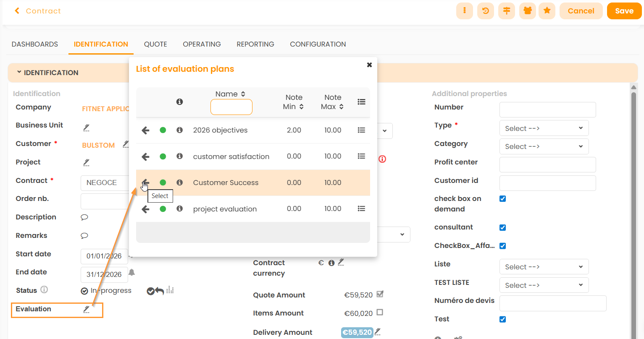Switch to the QUOTE tab

coord(155,44)
